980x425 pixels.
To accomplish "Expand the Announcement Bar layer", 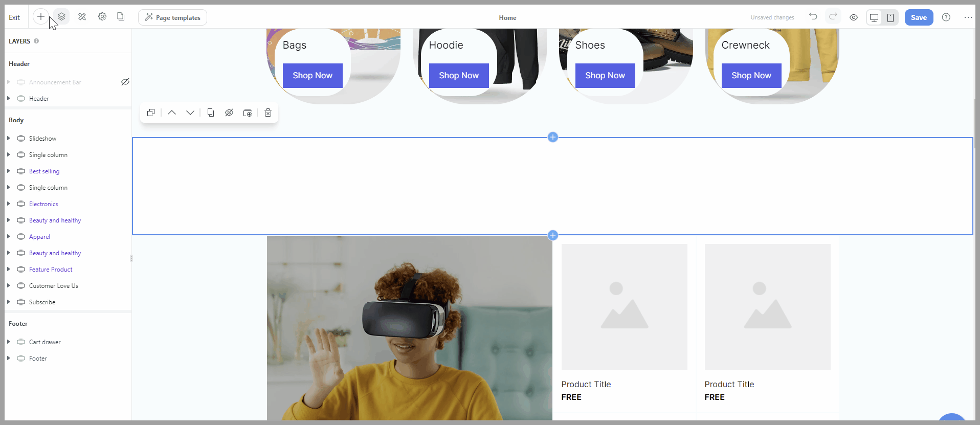I will (9, 82).
